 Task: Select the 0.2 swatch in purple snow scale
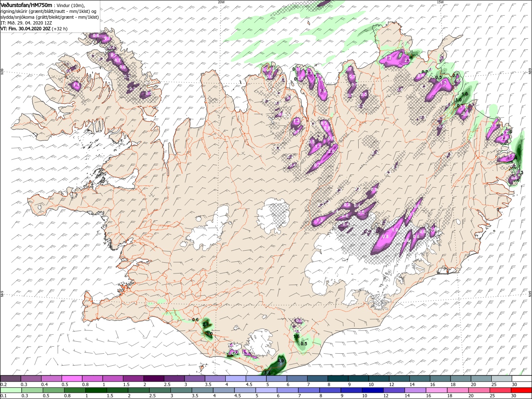pos(10,379)
